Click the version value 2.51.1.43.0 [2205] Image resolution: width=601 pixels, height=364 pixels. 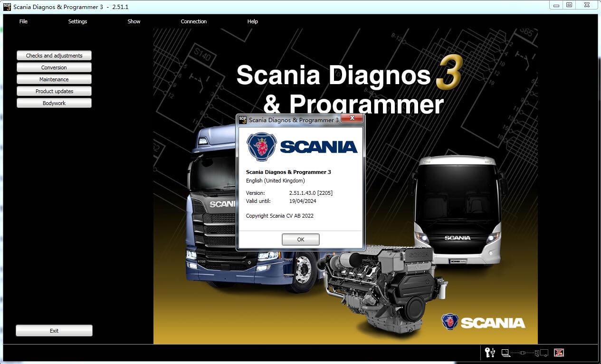[311, 193]
